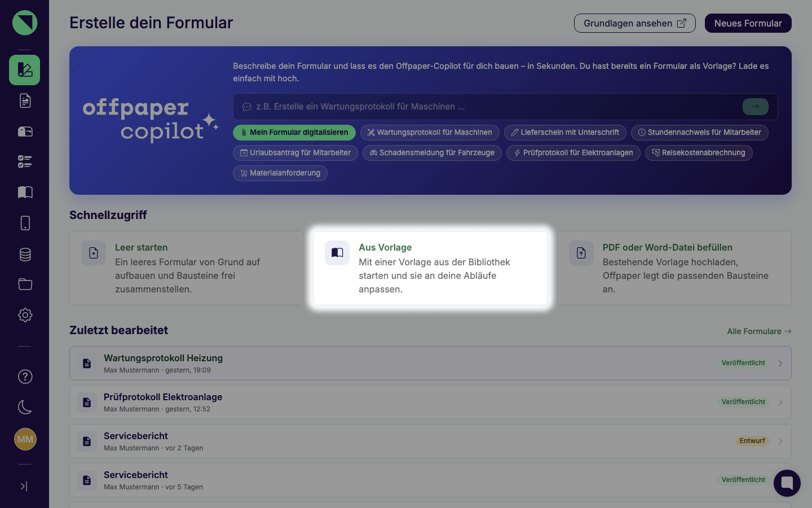The width and height of the screenshot is (812, 508).
Task: Expand the Entwurf Servicebericht row chevron
Action: (780, 441)
